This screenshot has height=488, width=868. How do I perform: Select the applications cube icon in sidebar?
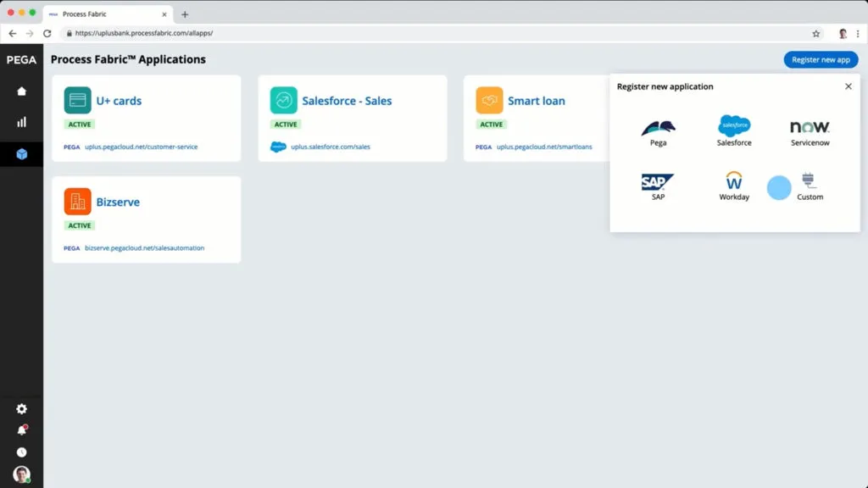21,154
